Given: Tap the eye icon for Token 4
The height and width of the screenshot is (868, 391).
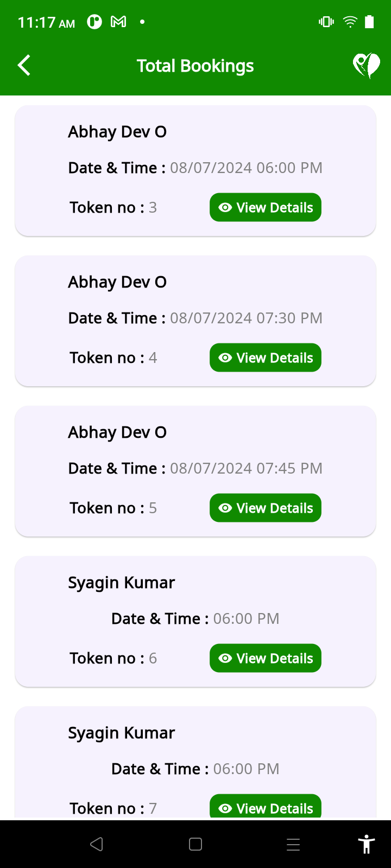Looking at the screenshot, I should pos(225,358).
